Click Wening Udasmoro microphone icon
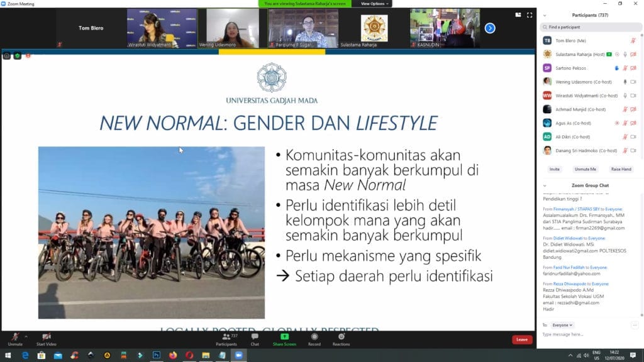 pos(625,82)
